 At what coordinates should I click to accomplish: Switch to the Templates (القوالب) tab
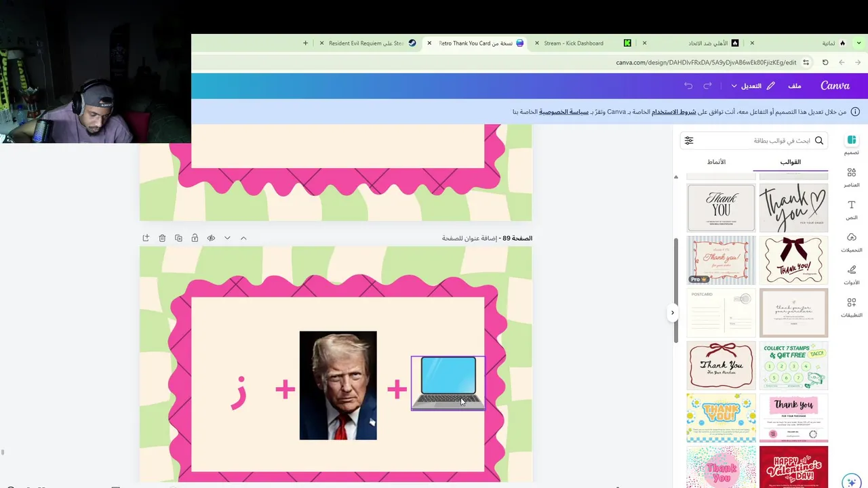tap(791, 162)
